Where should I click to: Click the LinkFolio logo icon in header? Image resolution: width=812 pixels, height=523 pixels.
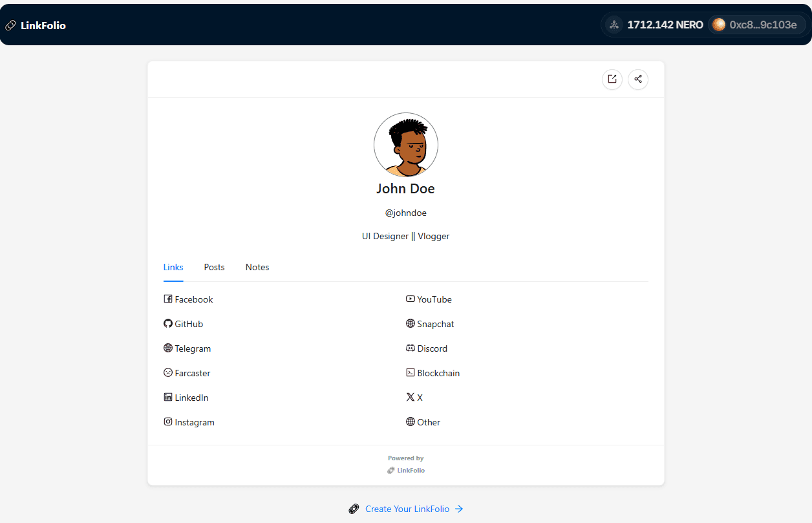(x=10, y=26)
